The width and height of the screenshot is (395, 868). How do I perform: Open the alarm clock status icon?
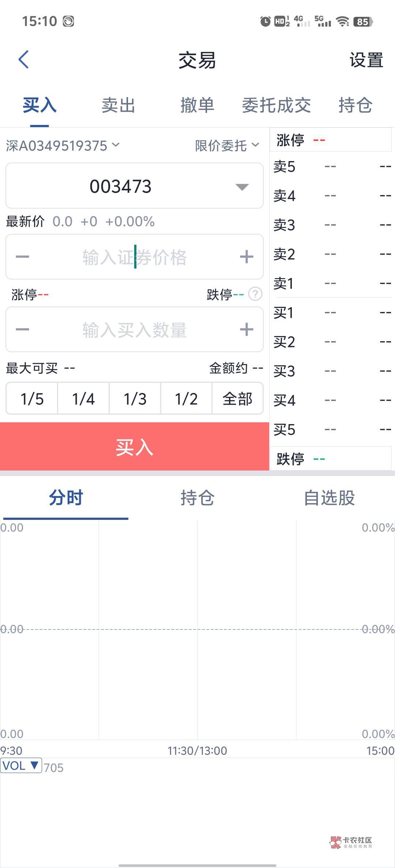[265, 22]
